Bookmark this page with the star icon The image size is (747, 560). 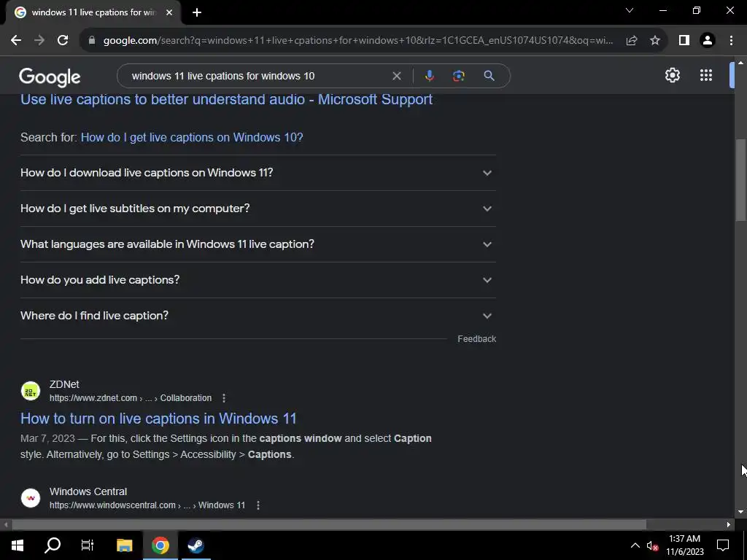(655, 41)
